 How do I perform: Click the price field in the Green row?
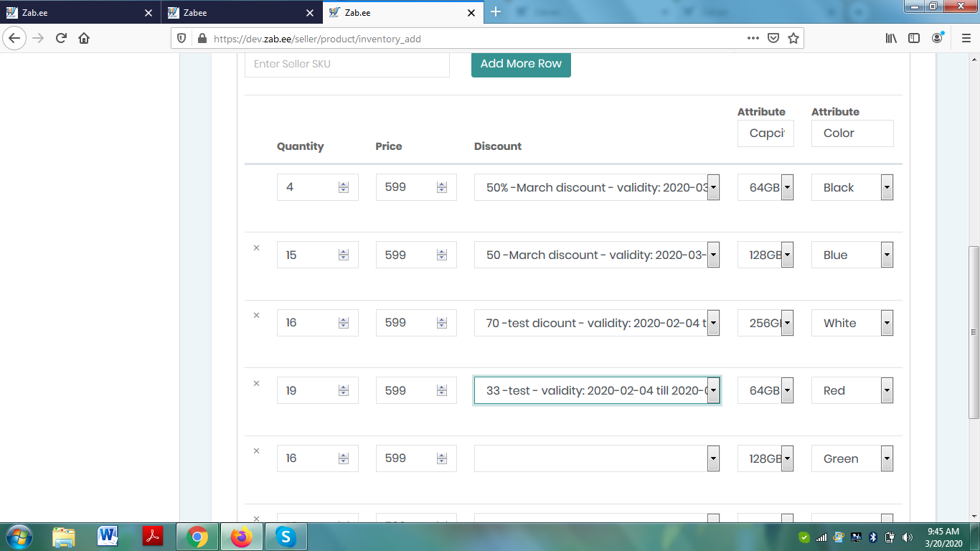coord(416,458)
